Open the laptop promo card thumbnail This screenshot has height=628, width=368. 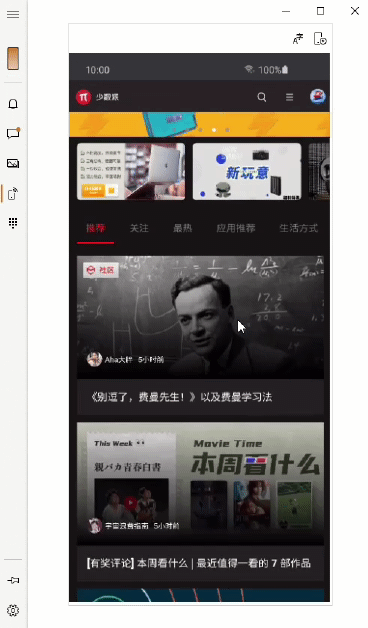pyautogui.click(x=131, y=171)
